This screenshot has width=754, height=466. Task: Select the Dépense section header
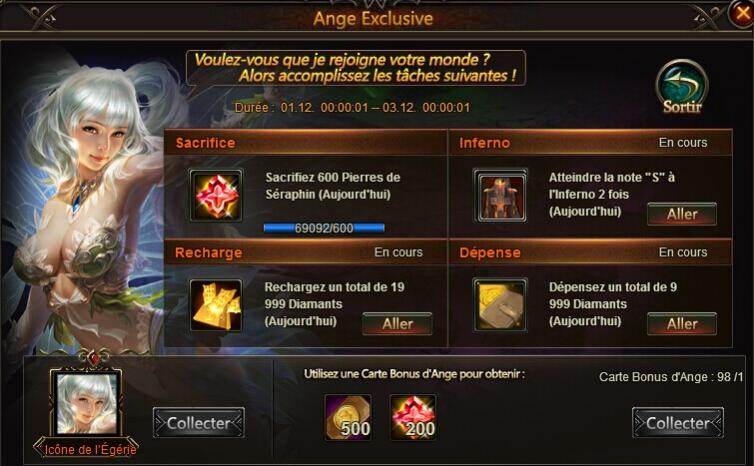[591, 252]
